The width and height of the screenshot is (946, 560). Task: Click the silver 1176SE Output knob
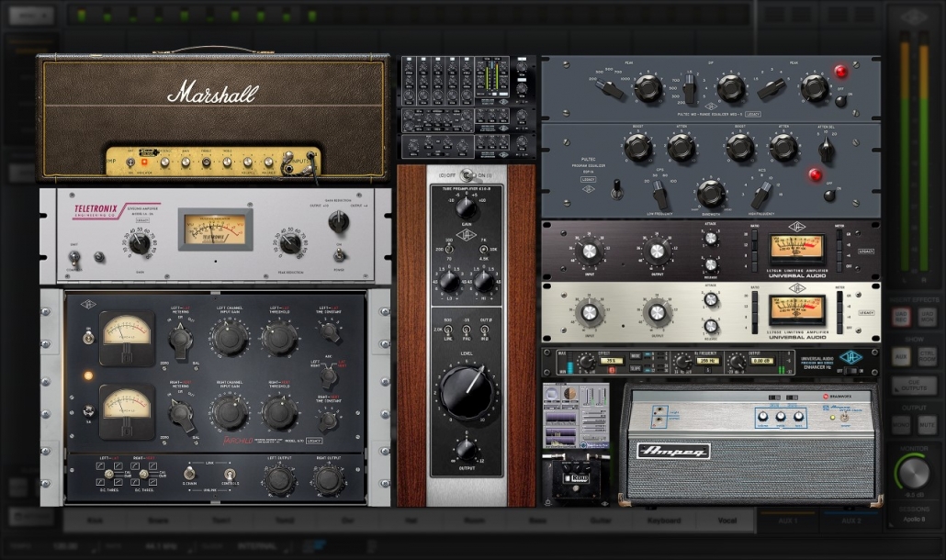(657, 313)
